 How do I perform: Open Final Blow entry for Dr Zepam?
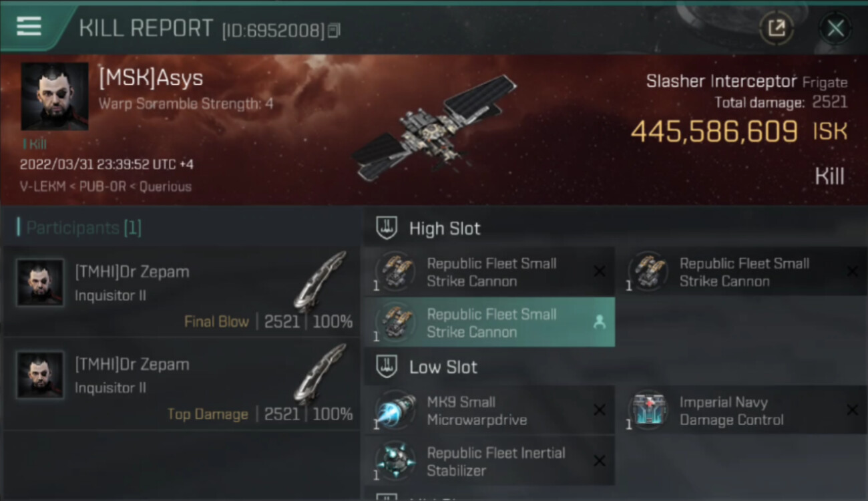pos(181,291)
